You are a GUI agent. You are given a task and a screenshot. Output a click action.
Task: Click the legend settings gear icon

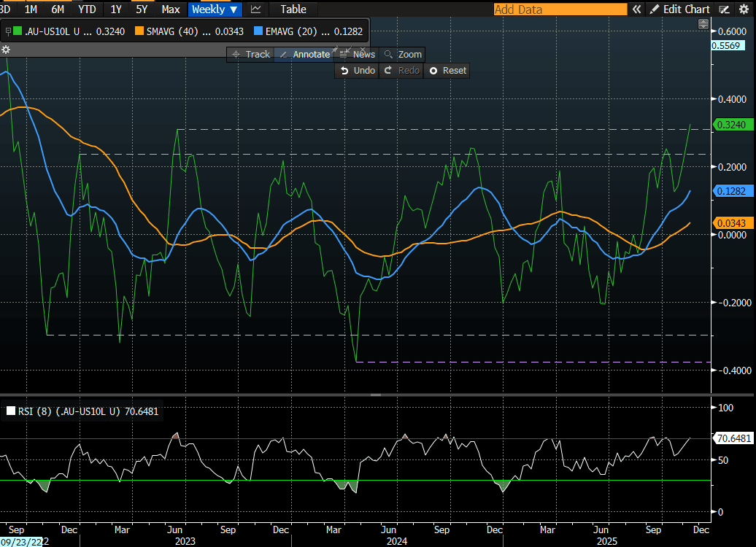pos(7,50)
